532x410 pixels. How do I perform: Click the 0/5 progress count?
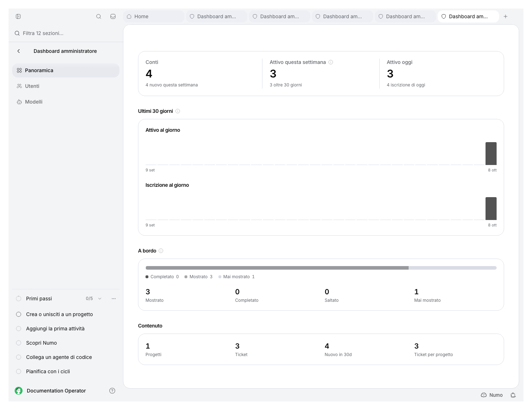pyautogui.click(x=89, y=299)
